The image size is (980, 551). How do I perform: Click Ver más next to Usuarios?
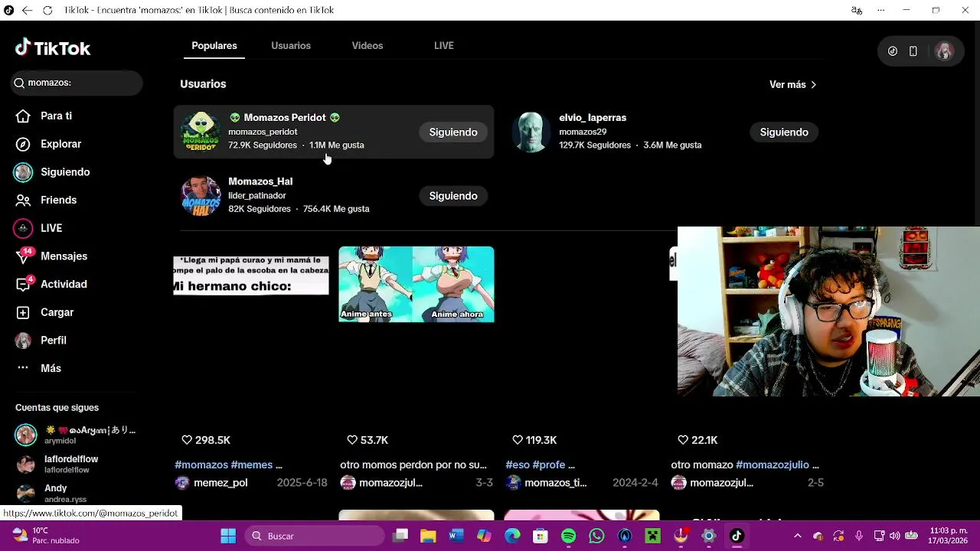(793, 84)
